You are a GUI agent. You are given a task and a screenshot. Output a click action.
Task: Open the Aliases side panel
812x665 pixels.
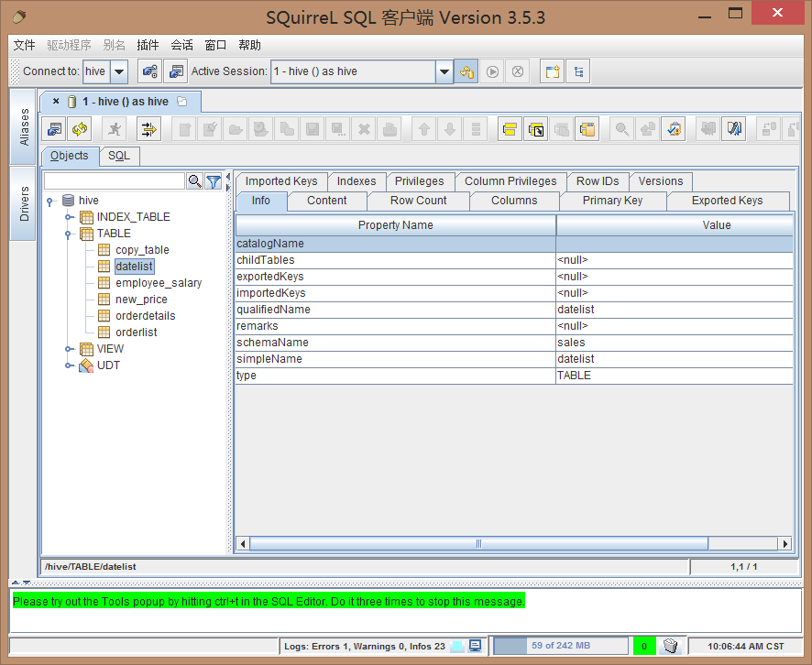[23, 126]
